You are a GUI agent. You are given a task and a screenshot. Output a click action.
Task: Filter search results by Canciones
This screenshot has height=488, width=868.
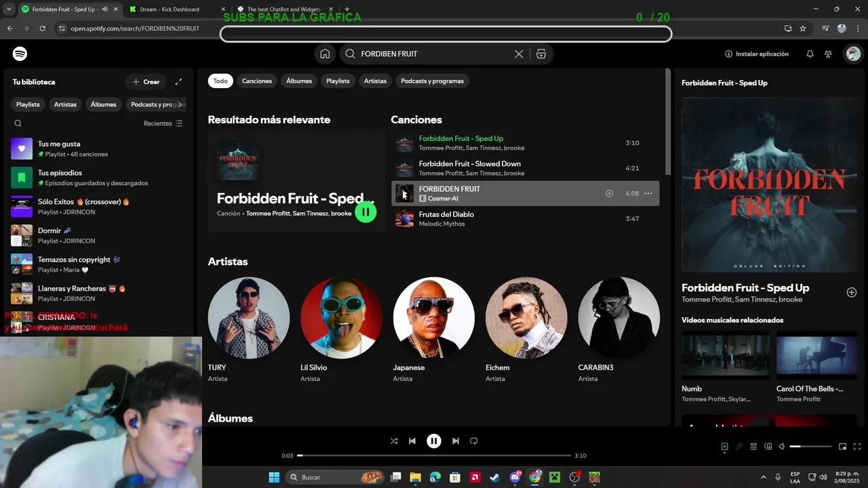257,81
